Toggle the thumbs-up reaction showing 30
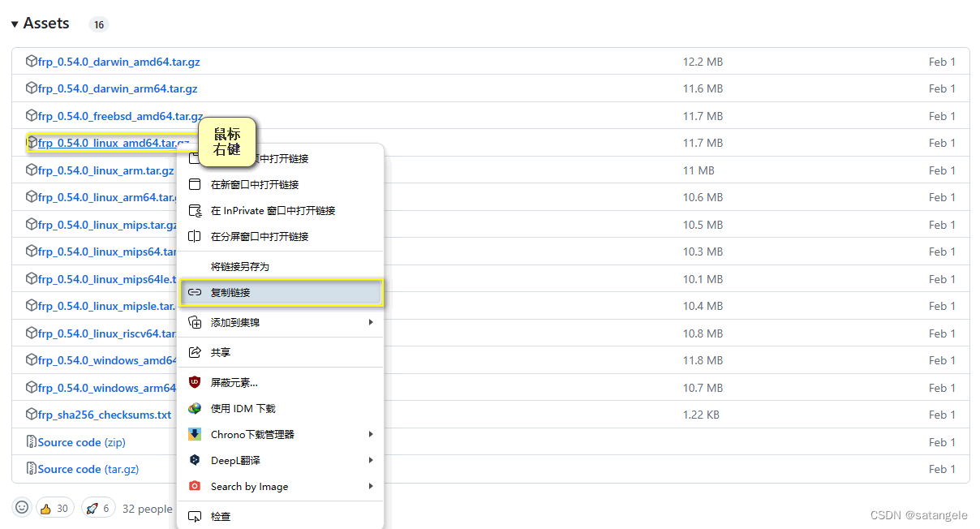Image resolution: width=980 pixels, height=529 pixels. tap(54, 507)
